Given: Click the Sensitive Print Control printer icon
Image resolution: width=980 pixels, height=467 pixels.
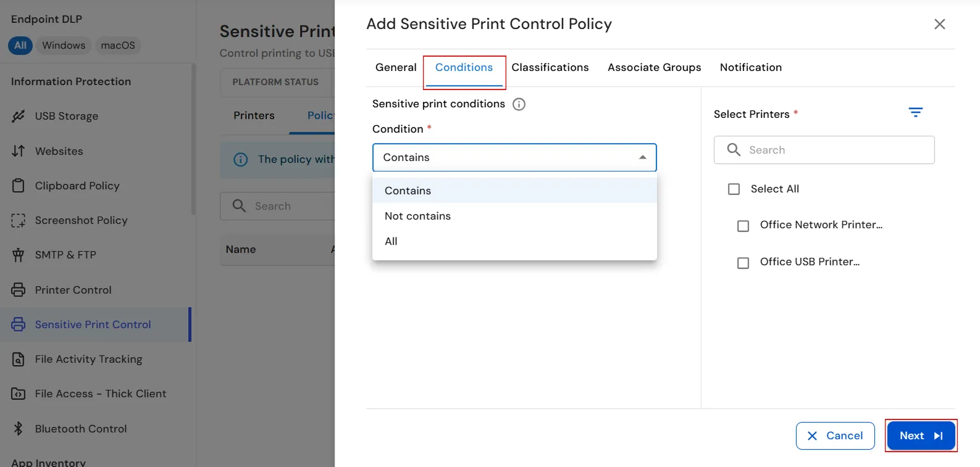Looking at the screenshot, I should tap(19, 324).
